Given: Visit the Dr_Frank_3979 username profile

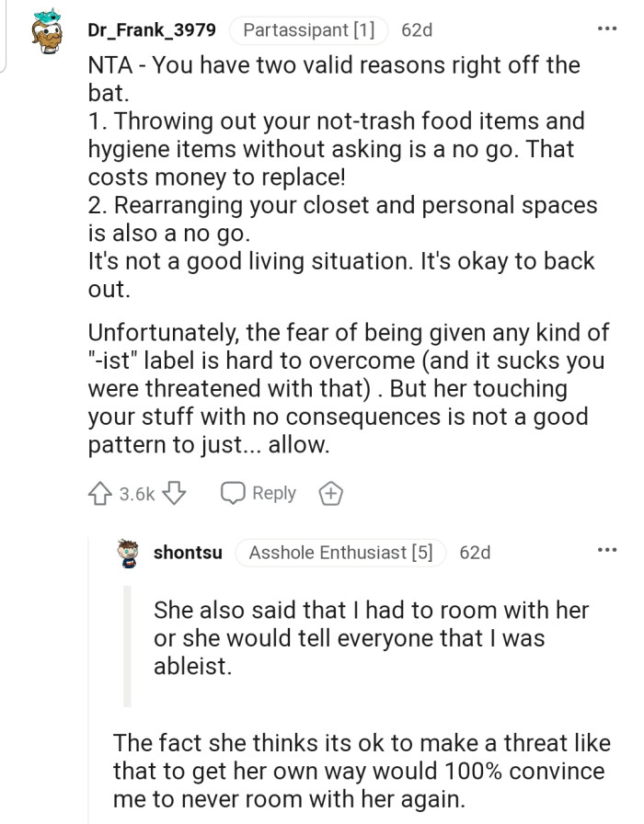Looking at the screenshot, I should pos(152,30).
